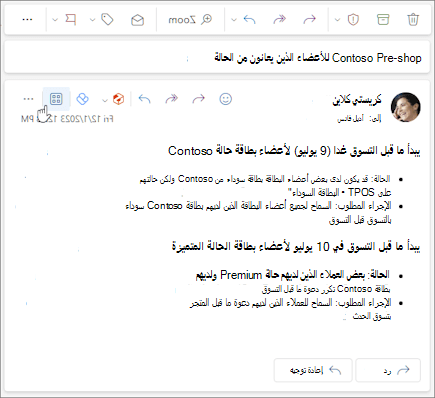Click the Reply arrow in the top toolbar
Image resolution: width=435 pixels, height=398 pixels.
click(x=309, y=19)
